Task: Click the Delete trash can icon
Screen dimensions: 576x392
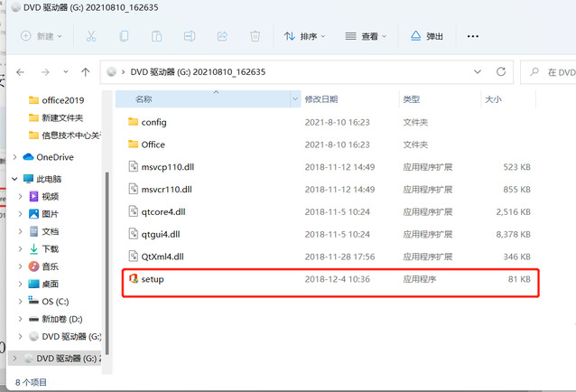Action: [255, 37]
